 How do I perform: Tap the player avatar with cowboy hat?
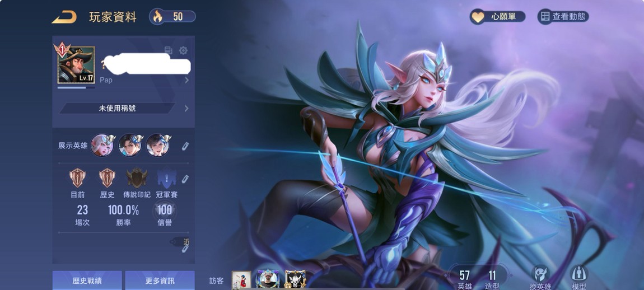click(x=76, y=64)
